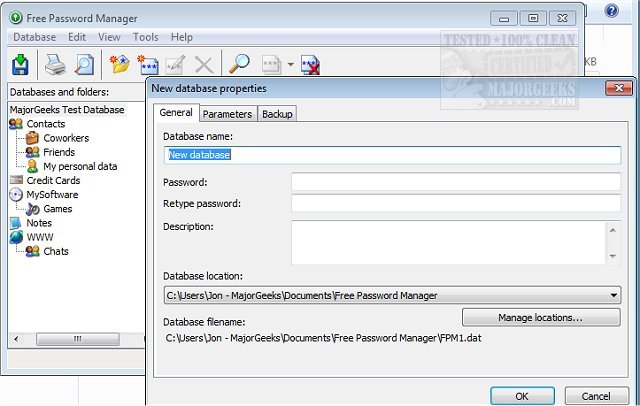The width and height of the screenshot is (640, 406).
Task: Click Description scrollbar up arrow
Action: click(613, 230)
